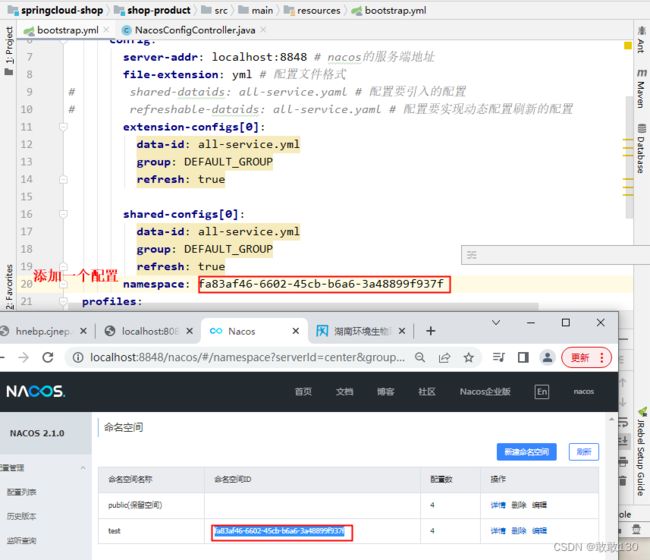Open a new browser tab
The image size is (650, 560).
[431, 331]
